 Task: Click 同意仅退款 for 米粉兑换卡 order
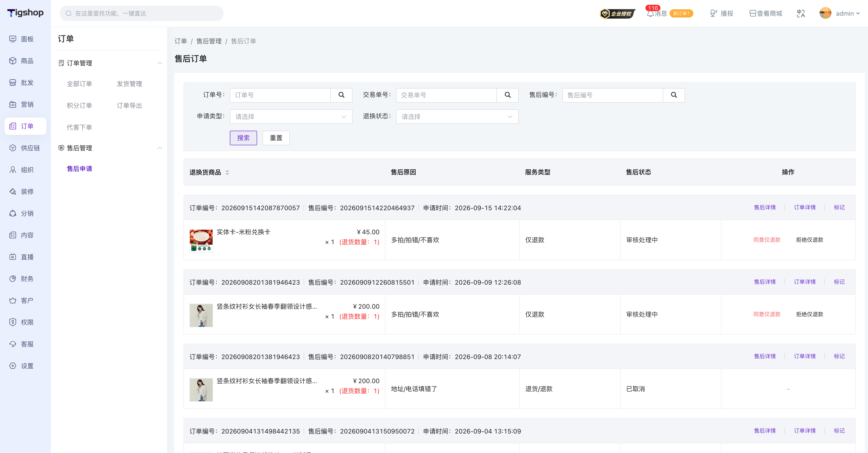pyautogui.click(x=767, y=240)
